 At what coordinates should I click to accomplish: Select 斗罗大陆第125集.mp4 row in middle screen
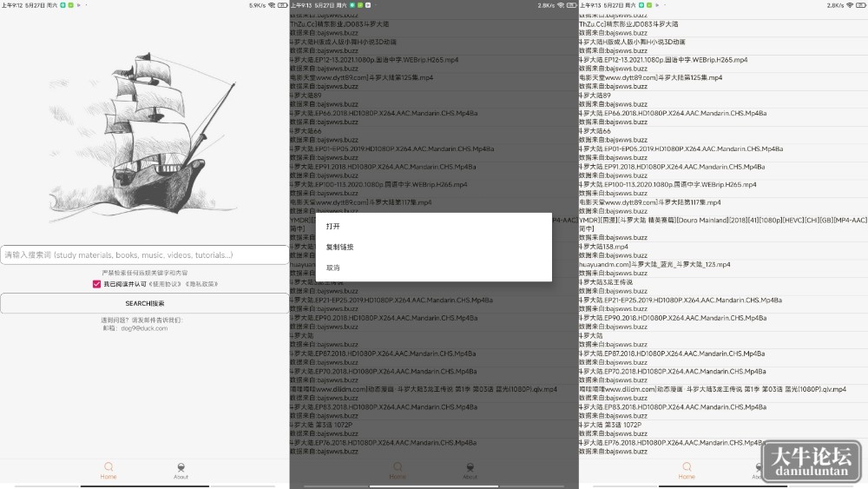point(434,82)
